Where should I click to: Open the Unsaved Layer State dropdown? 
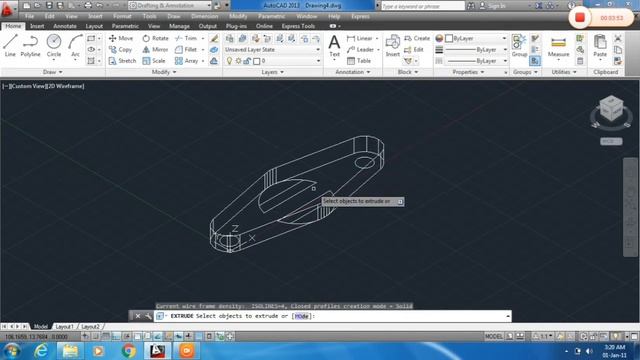(272, 49)
